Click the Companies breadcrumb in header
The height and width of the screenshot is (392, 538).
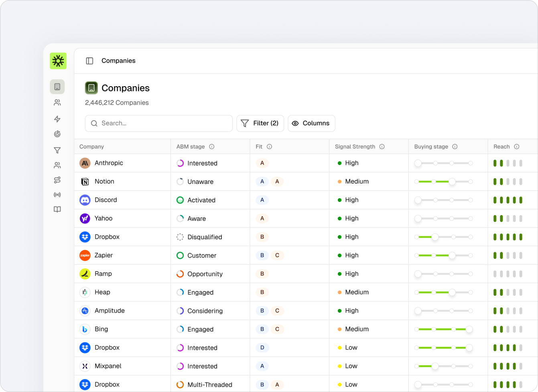coord(118,61)
